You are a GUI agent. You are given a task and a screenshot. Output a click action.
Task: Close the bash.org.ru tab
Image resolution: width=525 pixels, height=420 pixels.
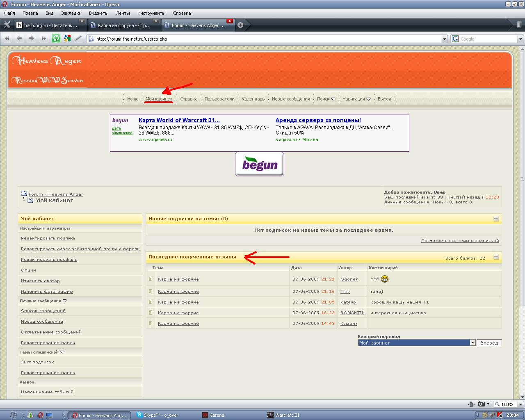82,21
